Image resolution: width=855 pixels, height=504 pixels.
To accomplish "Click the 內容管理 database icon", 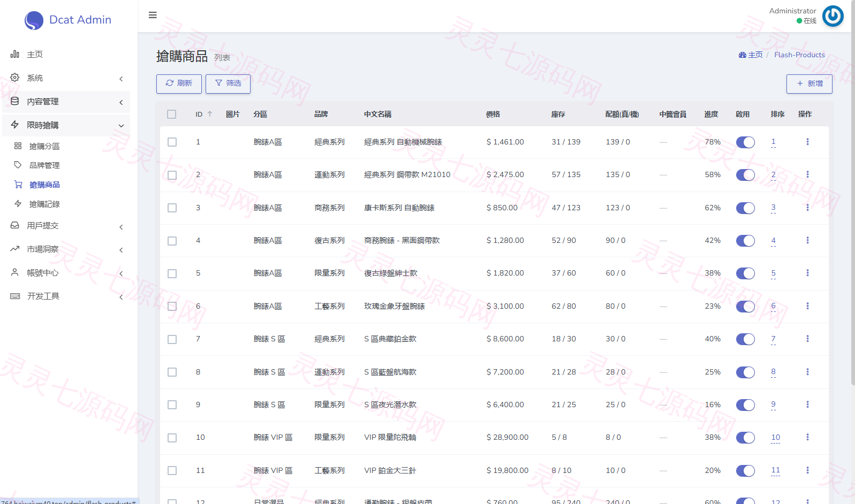I will (15, 101).
